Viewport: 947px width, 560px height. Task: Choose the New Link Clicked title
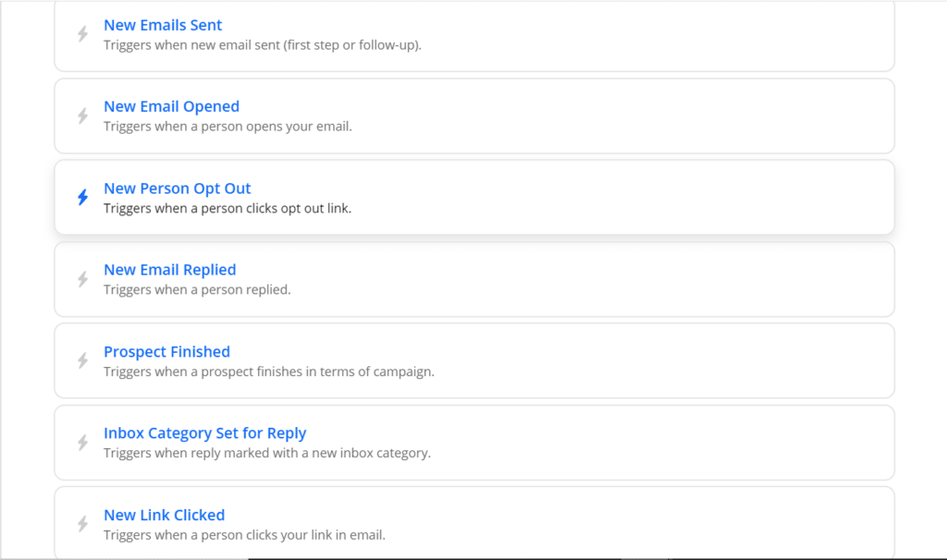tap(164, 515)
